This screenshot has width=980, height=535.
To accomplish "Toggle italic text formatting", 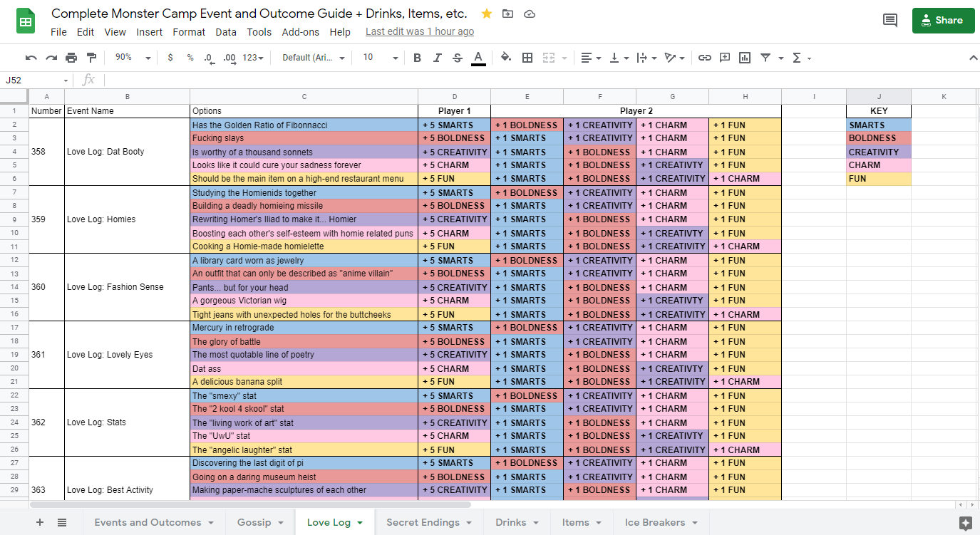I will pos(437,58).
